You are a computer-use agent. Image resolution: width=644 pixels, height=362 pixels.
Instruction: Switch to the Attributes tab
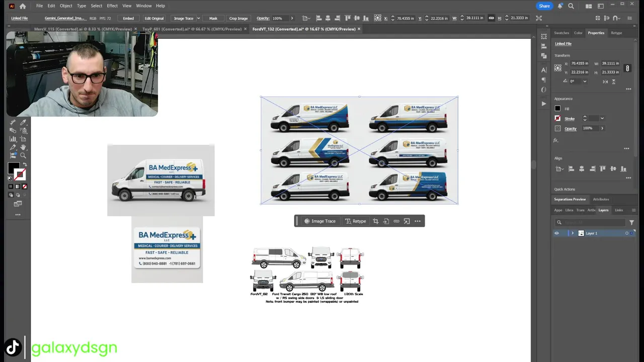(x=601, y=199)
